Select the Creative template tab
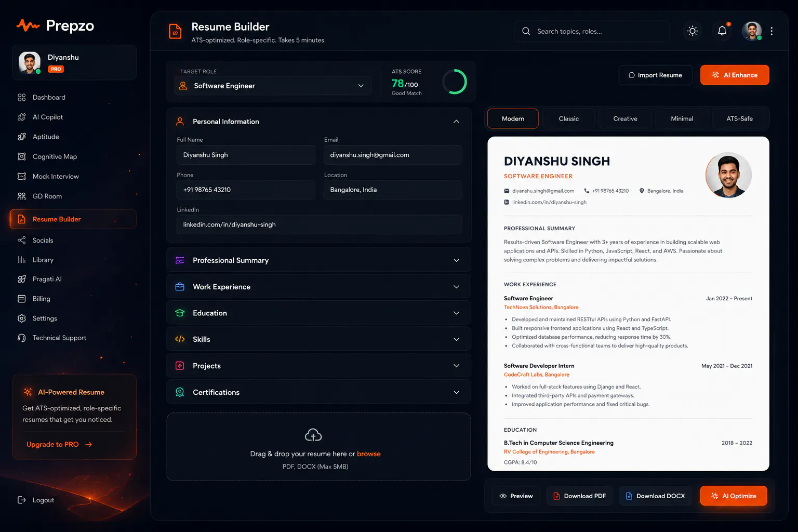 [x=625, y=118]
